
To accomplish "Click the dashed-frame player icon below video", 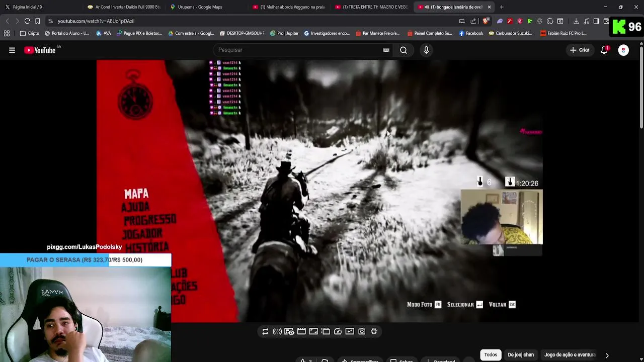I will tap(326, 331).
